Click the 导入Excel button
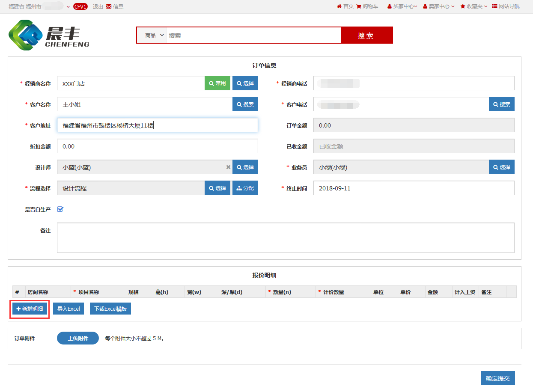Image resolution: width=533 pixels, height=392 pixels. tap(68, 309)
